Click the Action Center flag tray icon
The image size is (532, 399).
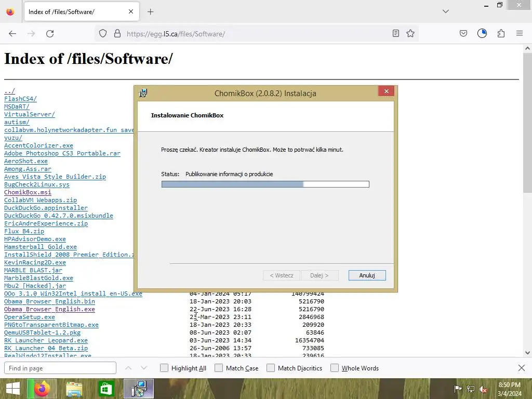coord(458,389)
